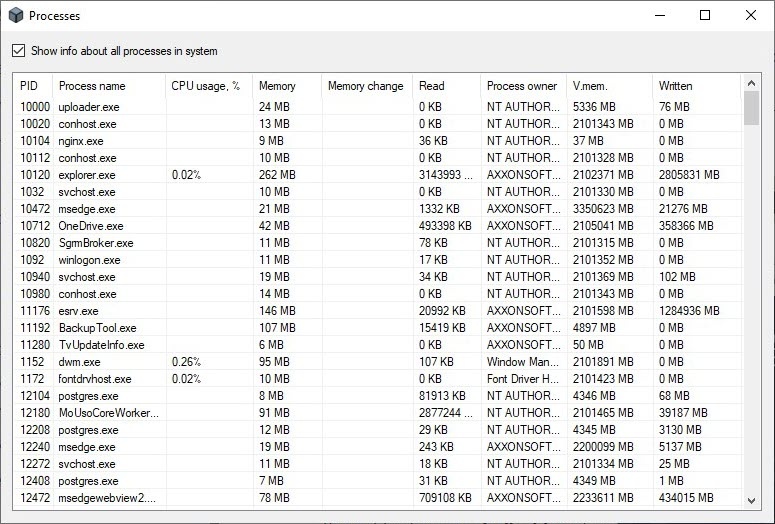The image size is (775, 524).
Task: Sort by Read column header
Action: click(432, 86)
